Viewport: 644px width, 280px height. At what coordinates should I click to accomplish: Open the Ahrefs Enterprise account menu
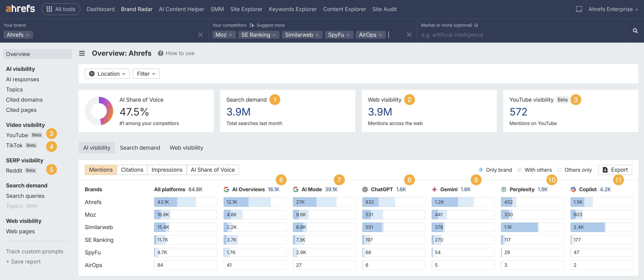(x=613, y=9)
